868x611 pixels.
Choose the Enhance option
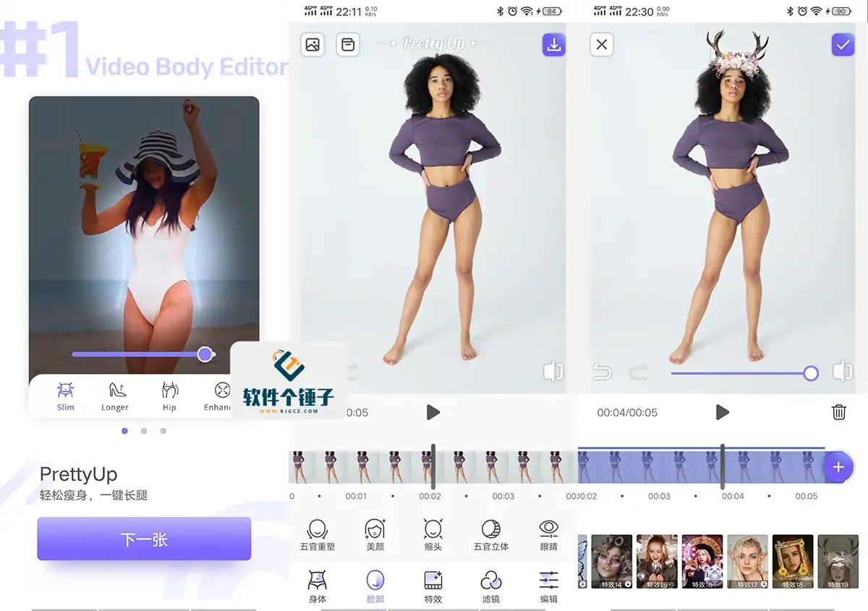click(x=218, y=396)
